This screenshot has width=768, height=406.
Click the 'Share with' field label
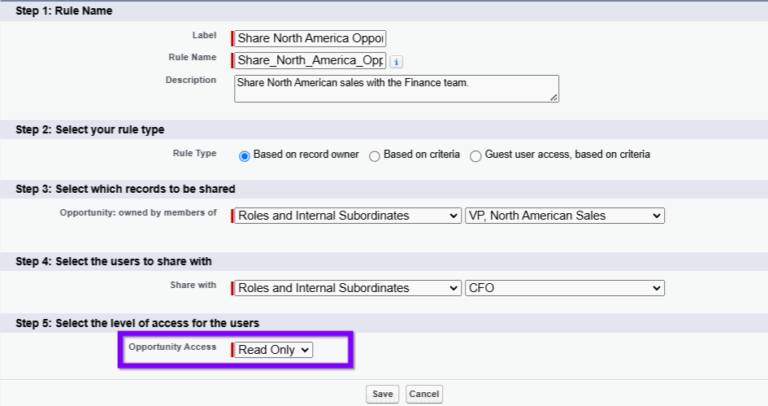click(193, 285)
